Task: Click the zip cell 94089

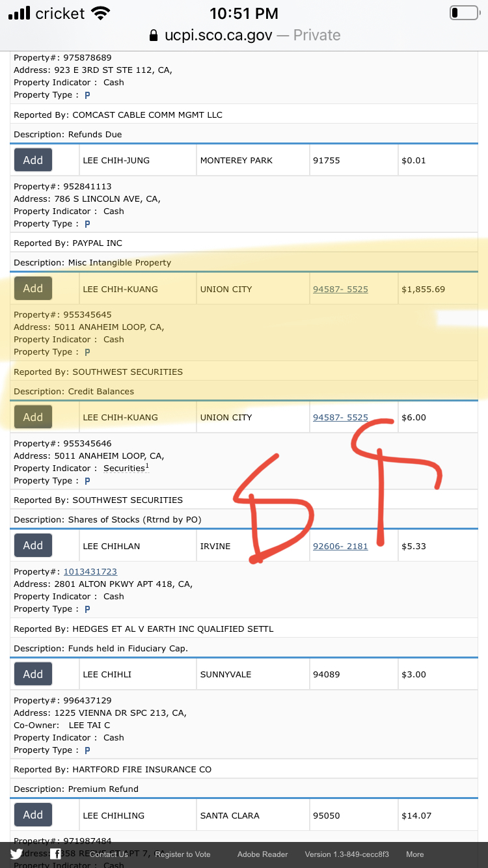Action: pos(353,674)
